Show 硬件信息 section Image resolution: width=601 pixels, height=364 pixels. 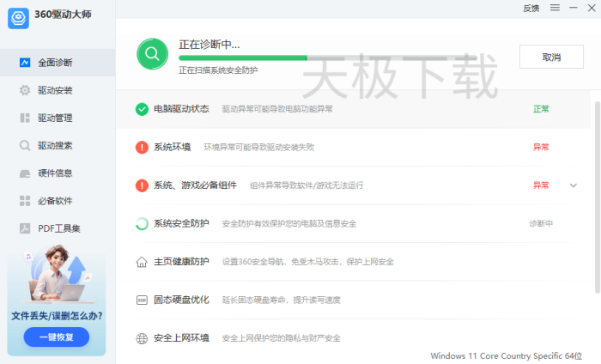point(58,173)
